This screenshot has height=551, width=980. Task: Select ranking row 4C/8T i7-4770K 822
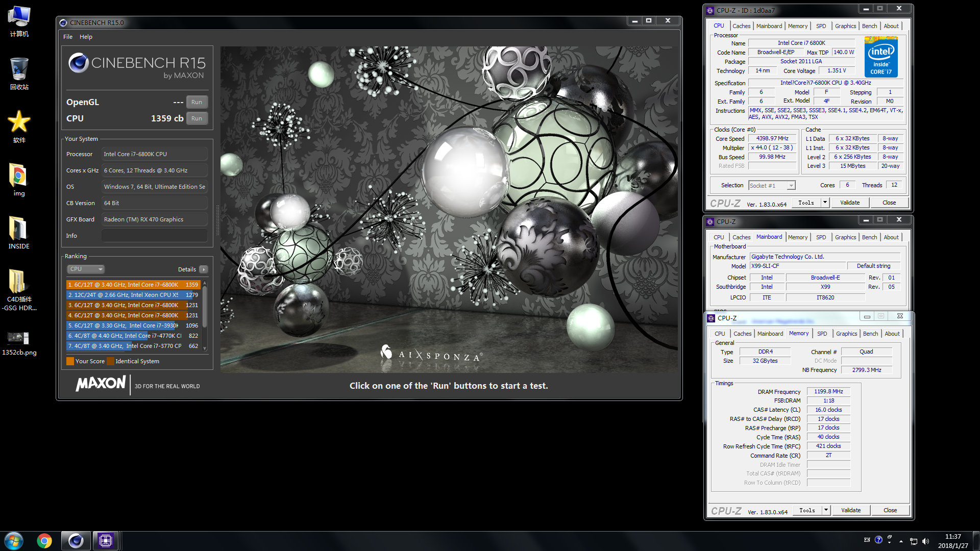click(133, 336)
